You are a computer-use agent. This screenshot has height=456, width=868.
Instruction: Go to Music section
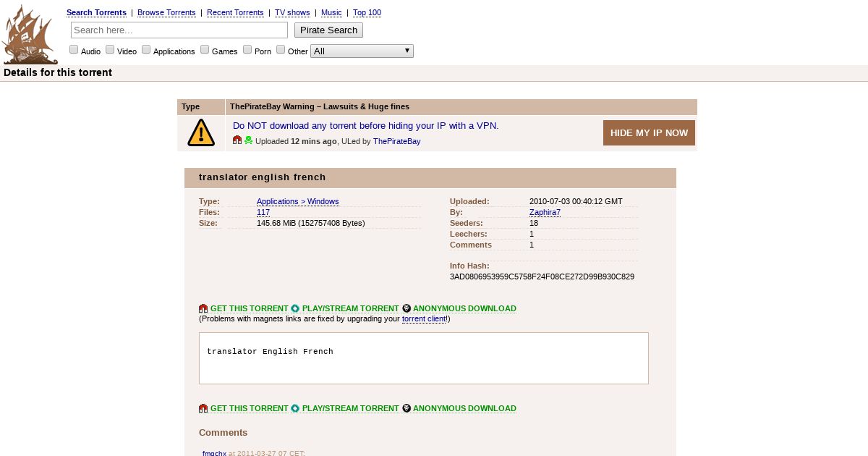(331, 12)
